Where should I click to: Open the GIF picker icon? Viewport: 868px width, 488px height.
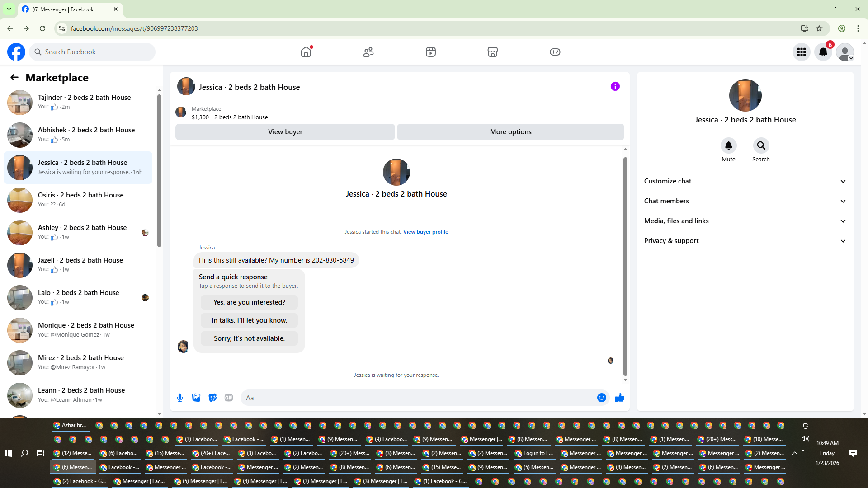point(229,398)
